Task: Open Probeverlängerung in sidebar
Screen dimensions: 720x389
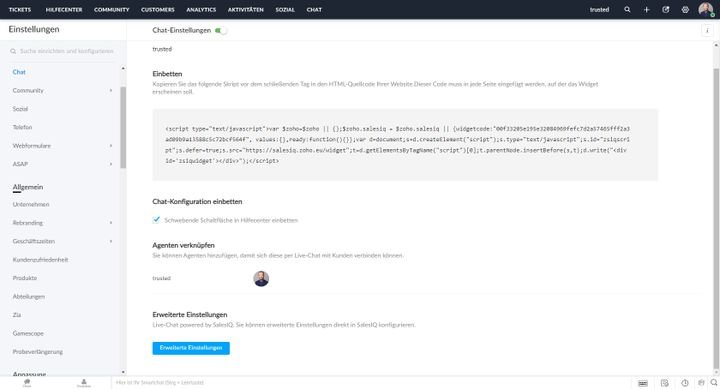Action: pyautogui.click(x=38, y=351)
